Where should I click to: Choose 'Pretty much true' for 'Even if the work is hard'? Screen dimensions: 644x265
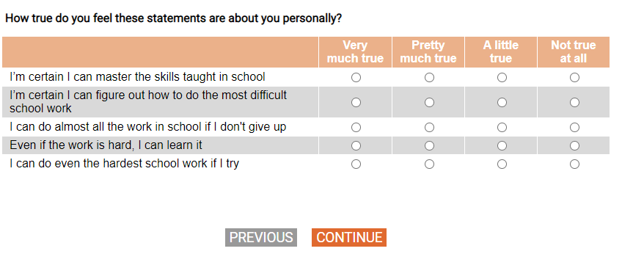pyautogui.click(x=429, y=146)
